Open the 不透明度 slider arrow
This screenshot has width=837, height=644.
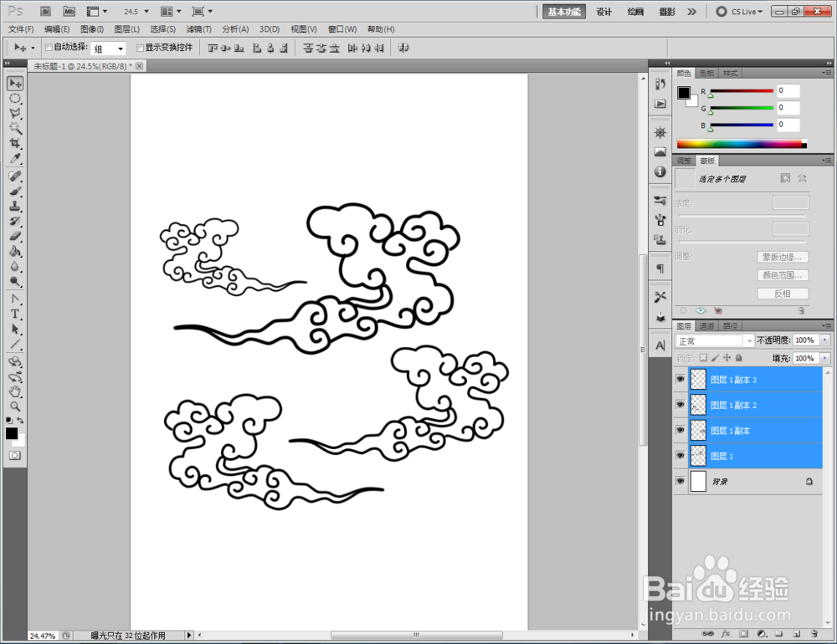824,340
